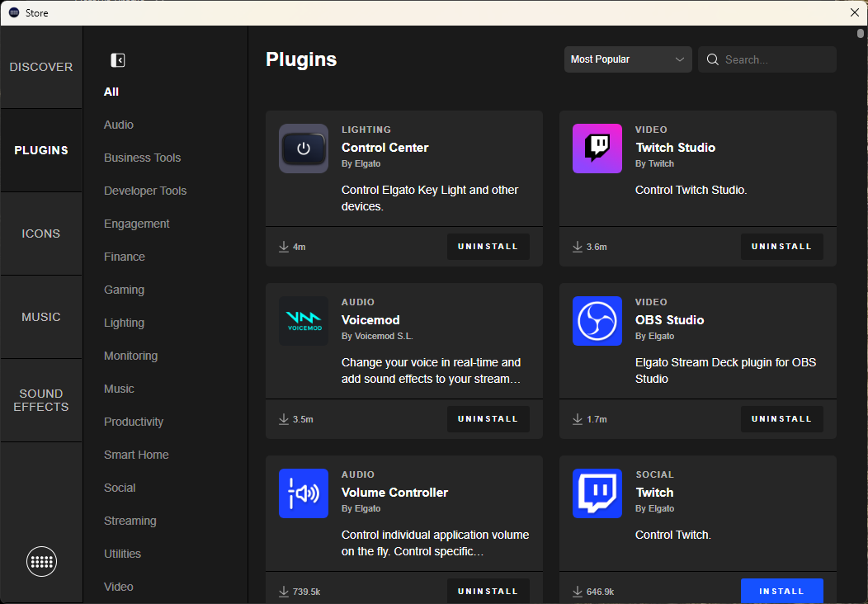Open the OBS Studio plugin icon
Screen dimensions: 868x604
597,321
